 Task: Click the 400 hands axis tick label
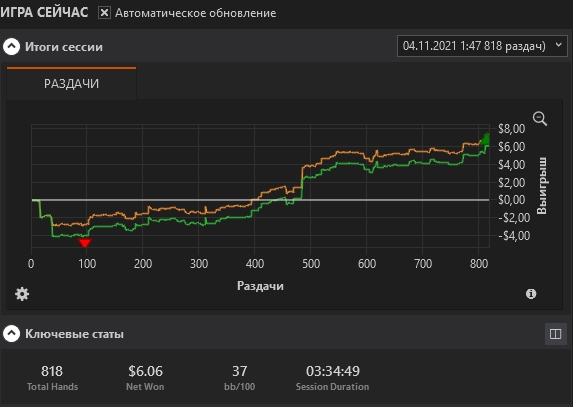255,264
